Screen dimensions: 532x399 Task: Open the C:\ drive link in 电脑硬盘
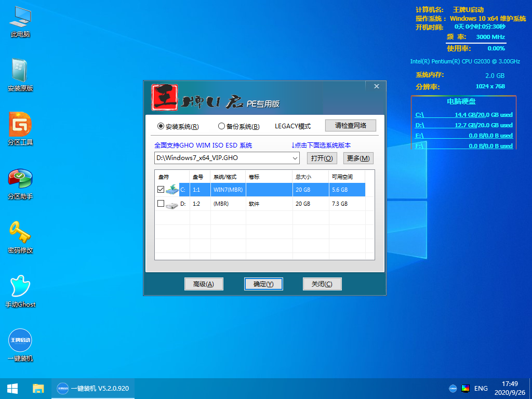(464, 115)
